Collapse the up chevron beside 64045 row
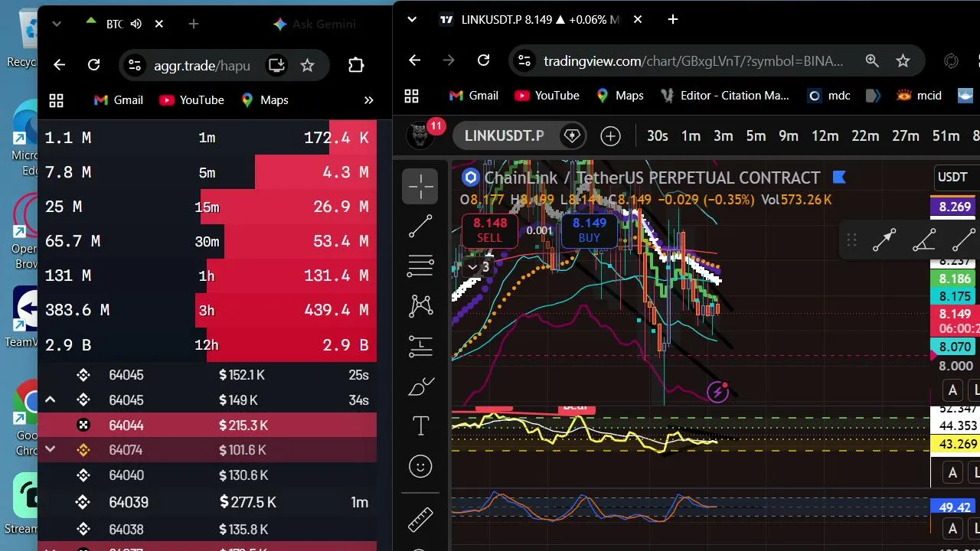 (50, 399)
